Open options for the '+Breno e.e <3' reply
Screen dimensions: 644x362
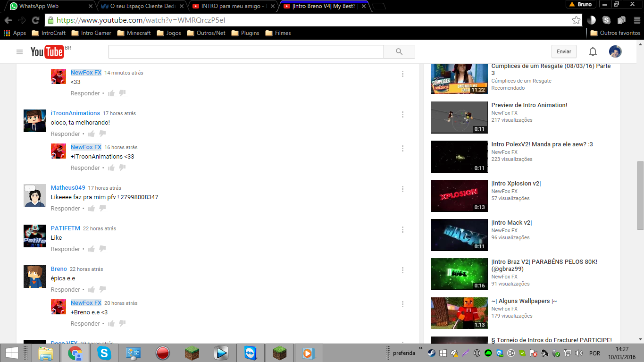coord(402,304)
